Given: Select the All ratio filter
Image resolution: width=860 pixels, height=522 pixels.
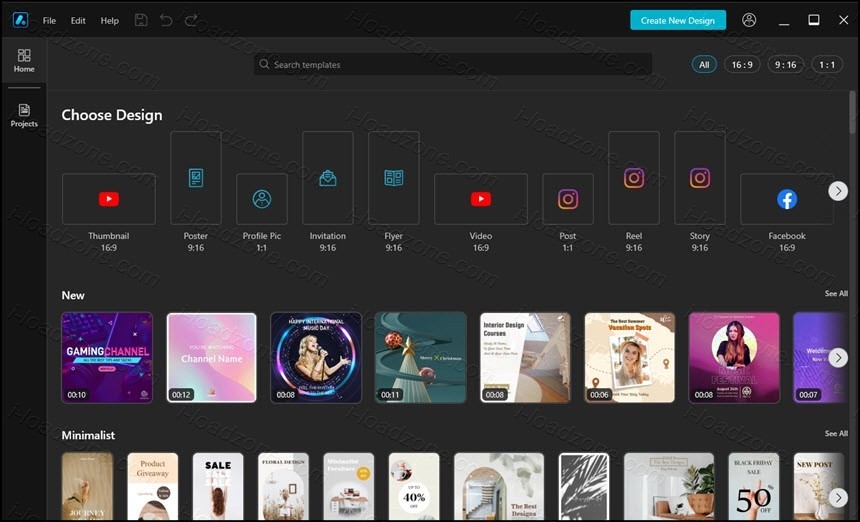Looking at the screenshot, I should 704,65.
